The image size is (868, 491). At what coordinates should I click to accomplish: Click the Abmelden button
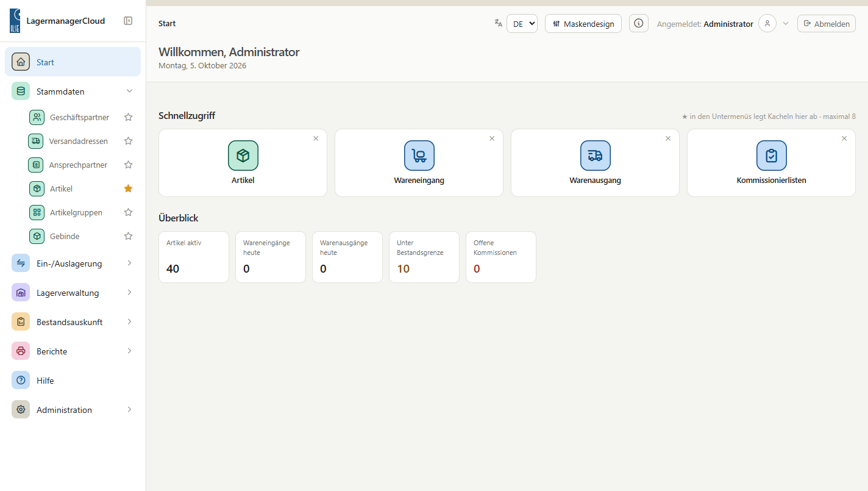point(827,23)
